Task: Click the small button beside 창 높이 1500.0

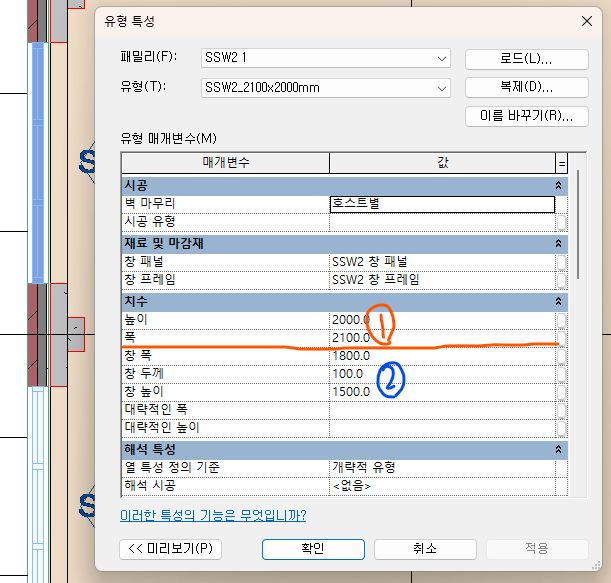Action: [x=562, y=391]
